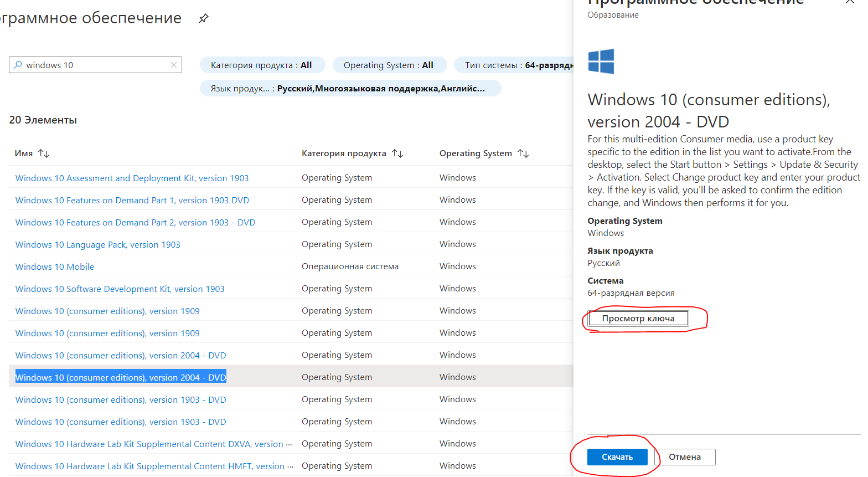Click 'Operating System' cell in Software Development Kit row
This screenshot has height=477, width=868.
337,289
